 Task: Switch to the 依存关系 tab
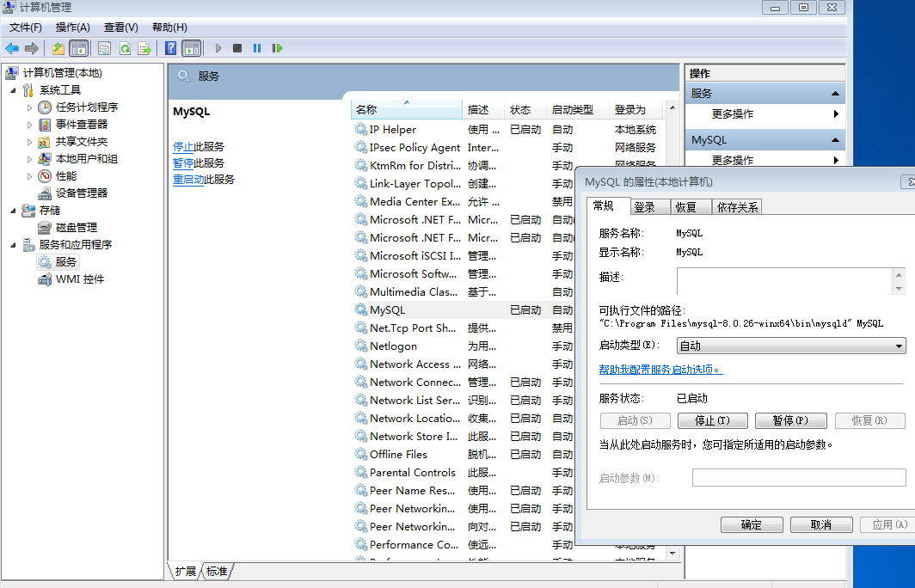pyautogui.click(x=738, y=207)
